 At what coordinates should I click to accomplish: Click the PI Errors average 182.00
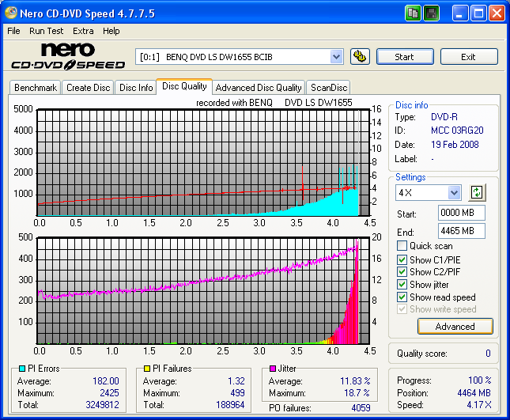point(106,380)
